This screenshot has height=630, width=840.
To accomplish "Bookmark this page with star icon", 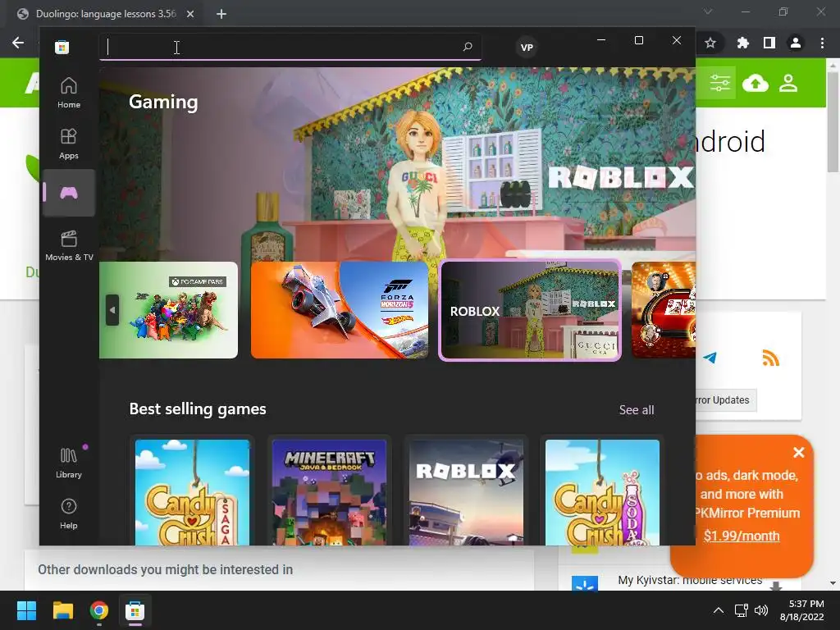I will coord(710,43).
